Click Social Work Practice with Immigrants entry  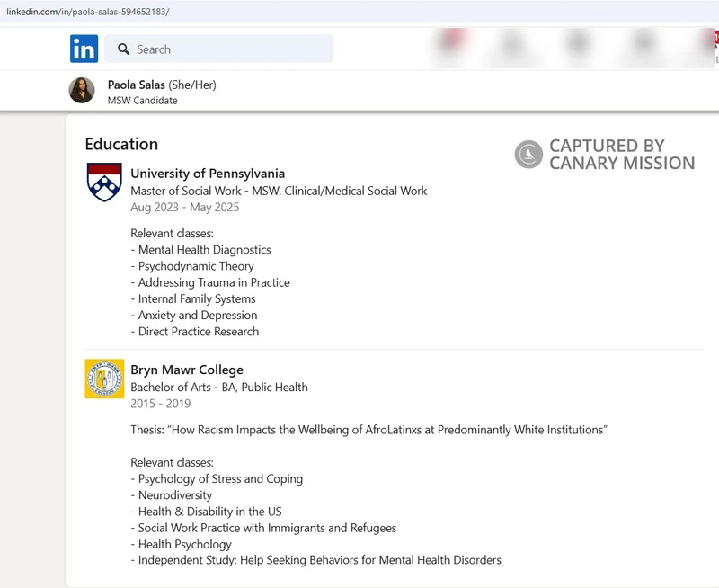click(263, 528)
